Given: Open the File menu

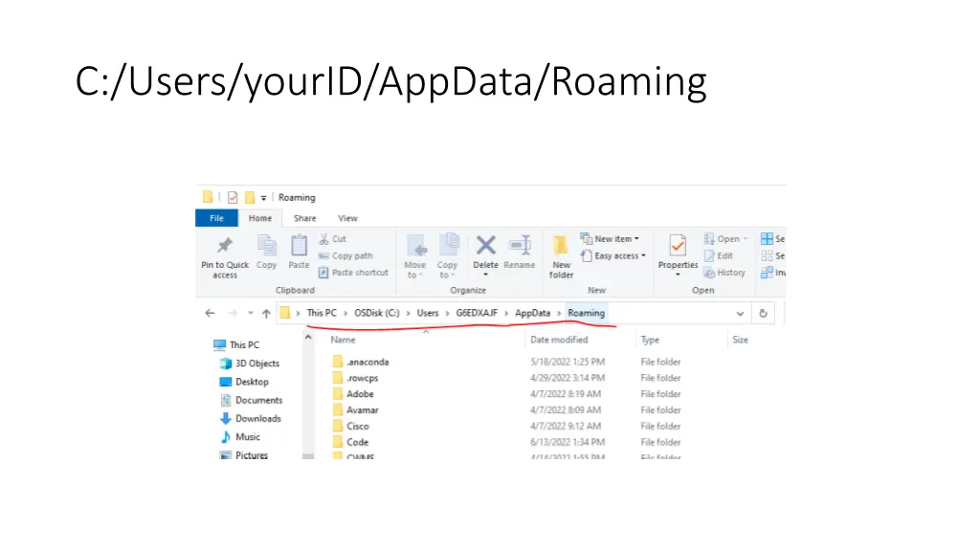Looking at the screenshot, I should [216, 218].
